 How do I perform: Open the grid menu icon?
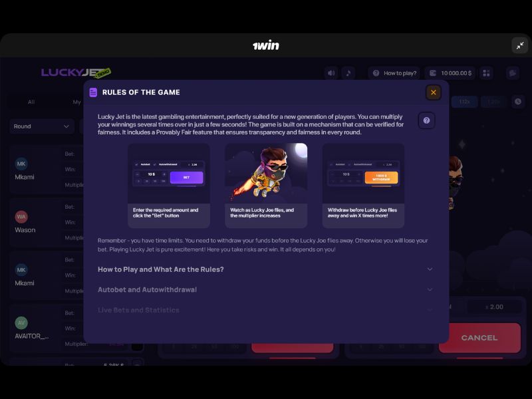(486, 73)
